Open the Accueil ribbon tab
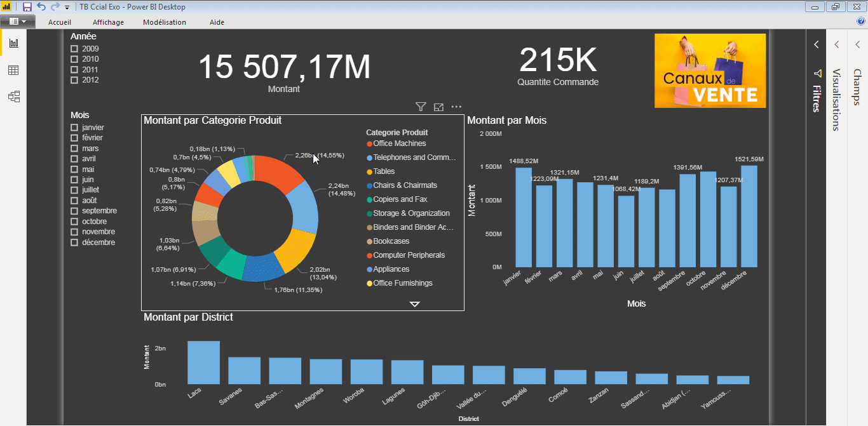Screen dimensions: 868x426 coord(60,22)
